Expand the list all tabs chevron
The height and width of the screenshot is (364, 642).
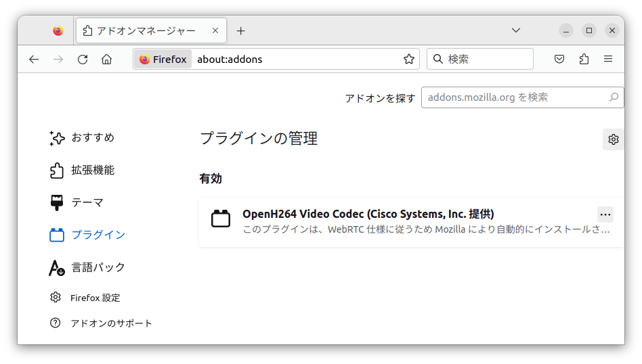click(516, 30)
